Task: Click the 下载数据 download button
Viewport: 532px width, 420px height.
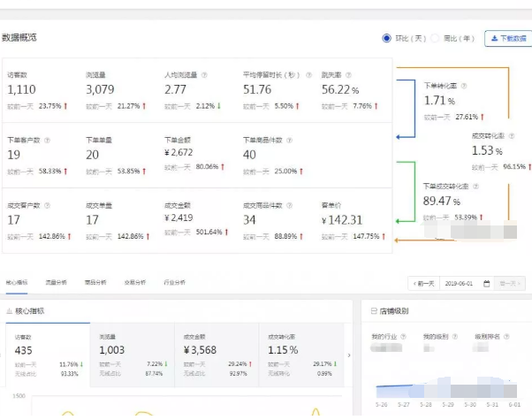Action: tap(507, 38)
